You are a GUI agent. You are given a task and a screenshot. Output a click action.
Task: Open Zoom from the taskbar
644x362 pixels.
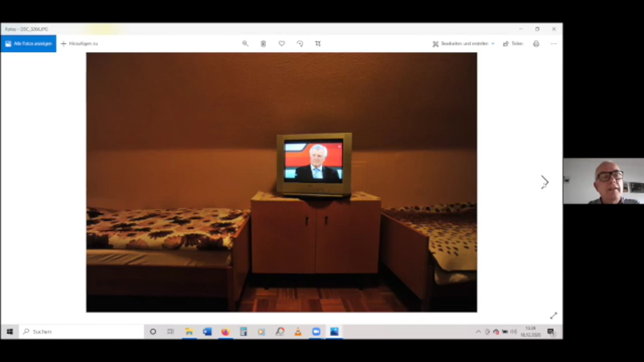pos(316,332)
